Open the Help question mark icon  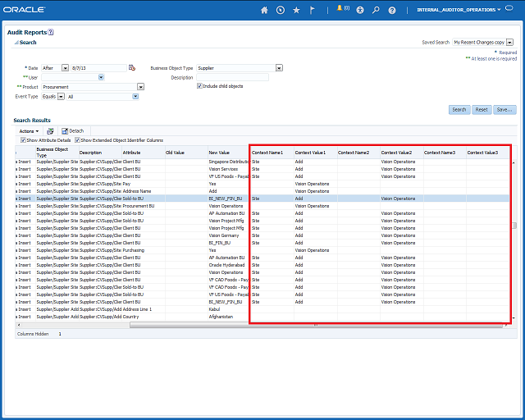(x=392, y=10)
